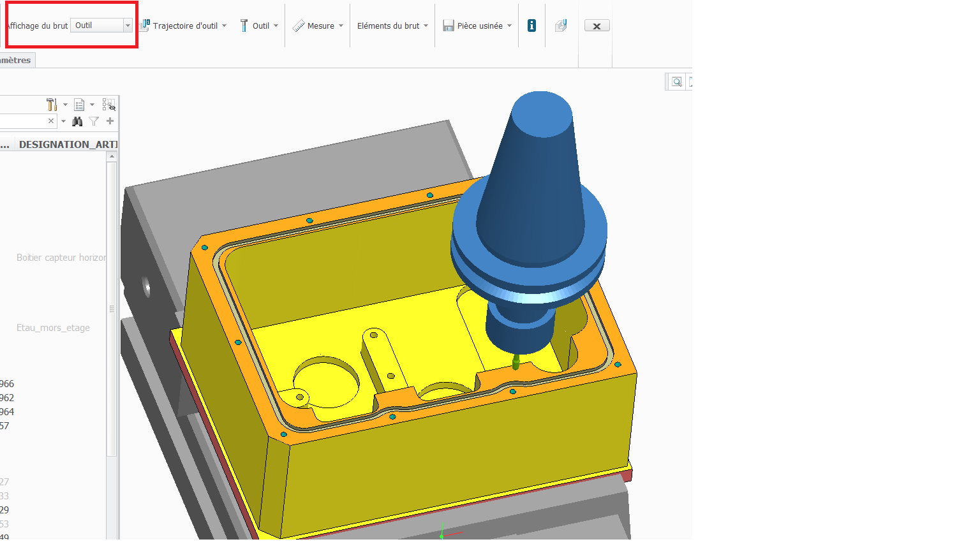Expand the Trajectoire d'outil dropdown arrow
This screenshot has height=551, width=980.
224,26
